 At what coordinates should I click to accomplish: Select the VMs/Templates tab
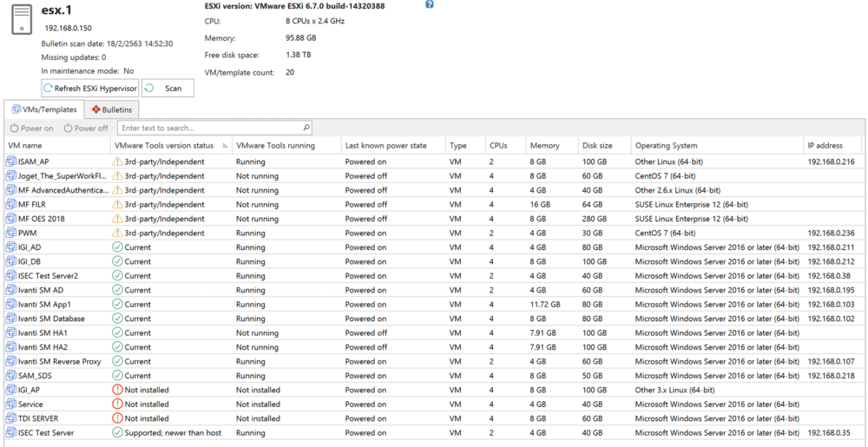point(44,110)
